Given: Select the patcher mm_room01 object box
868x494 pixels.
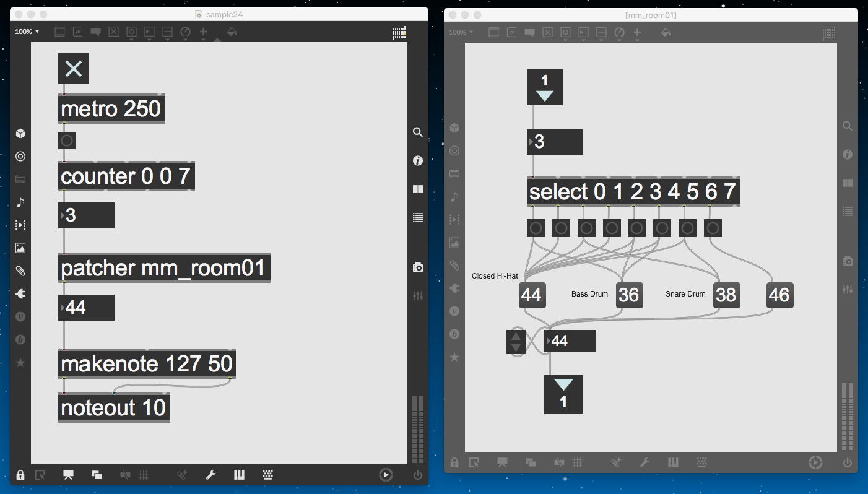Looking at the screenshot, I should (x=164, y=268).
